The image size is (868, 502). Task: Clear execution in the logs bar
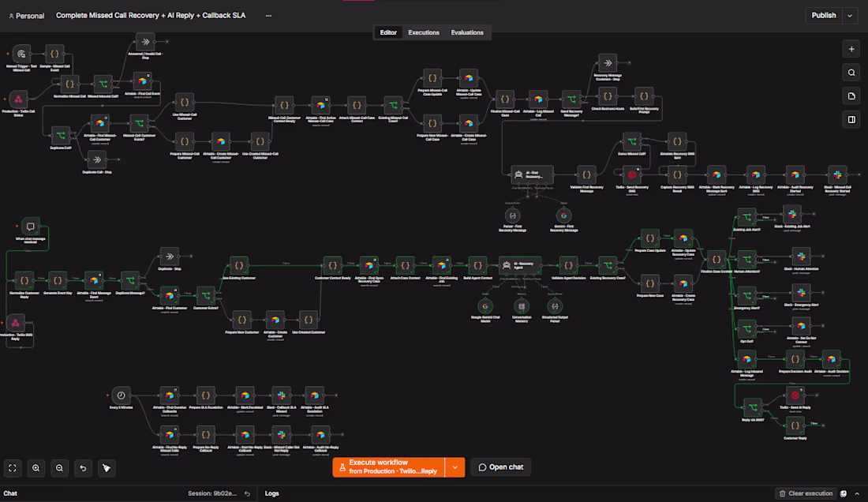pyautogui.click(x=806, y=493)
